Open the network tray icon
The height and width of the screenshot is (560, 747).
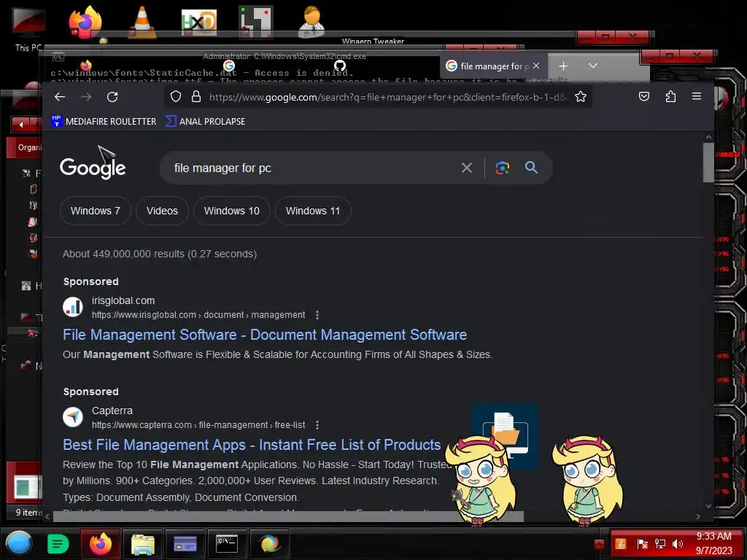[x=659, y=544]
